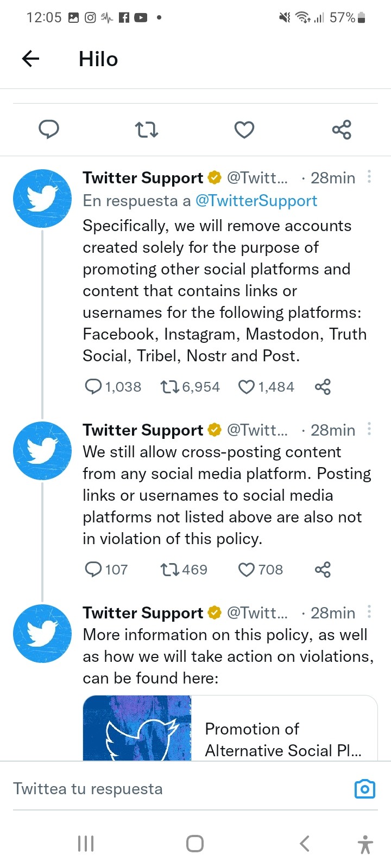Like the tweet with 1,484 likes
The image size is (391, 868).
coord(247,387)
